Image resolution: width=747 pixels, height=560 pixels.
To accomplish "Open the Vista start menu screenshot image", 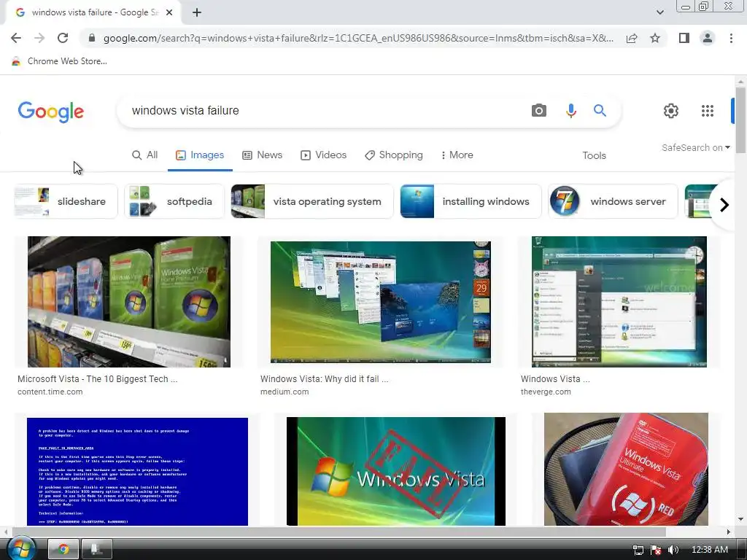I will click(619, 302).
